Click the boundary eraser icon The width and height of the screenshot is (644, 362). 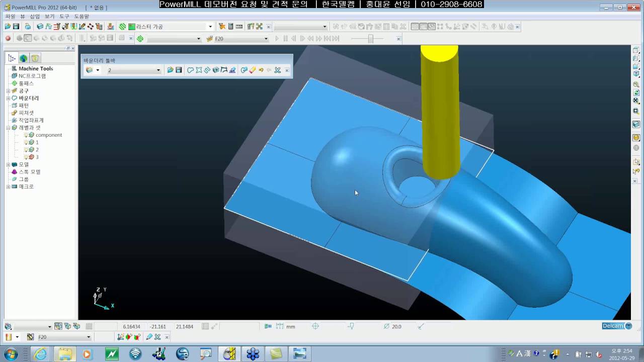click(x=253, y=70)
